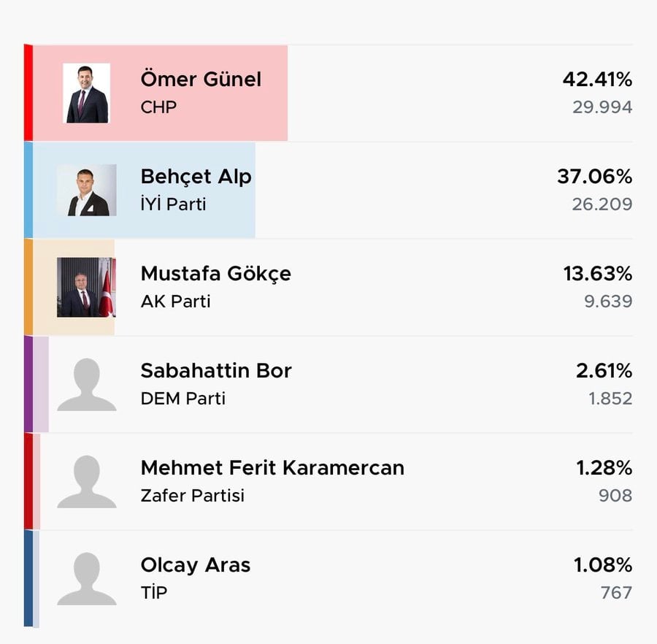Image resolution: width=657 pixels, height=644 pixels.
Task: Select the Ömer Günel candidate name
Action: [201, 79]
